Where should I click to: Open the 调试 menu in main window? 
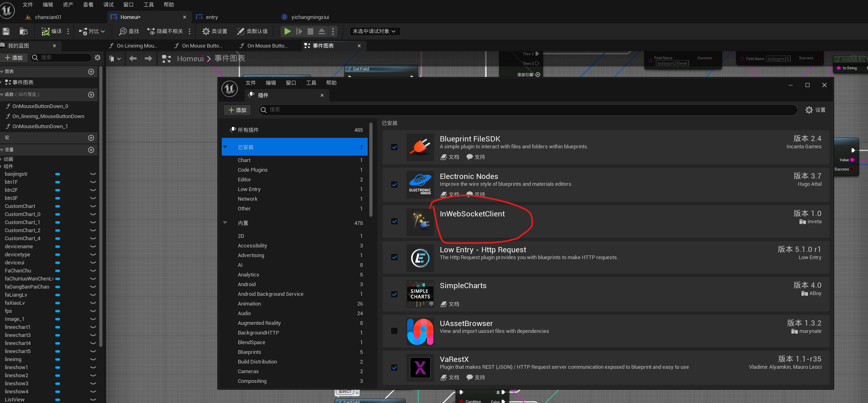pos(108,5)
